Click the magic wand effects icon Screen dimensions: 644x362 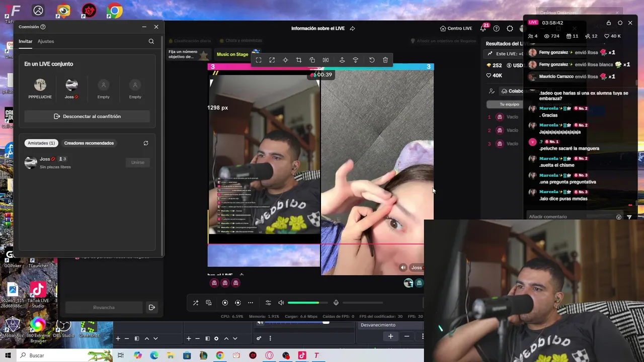pos(196,303)
